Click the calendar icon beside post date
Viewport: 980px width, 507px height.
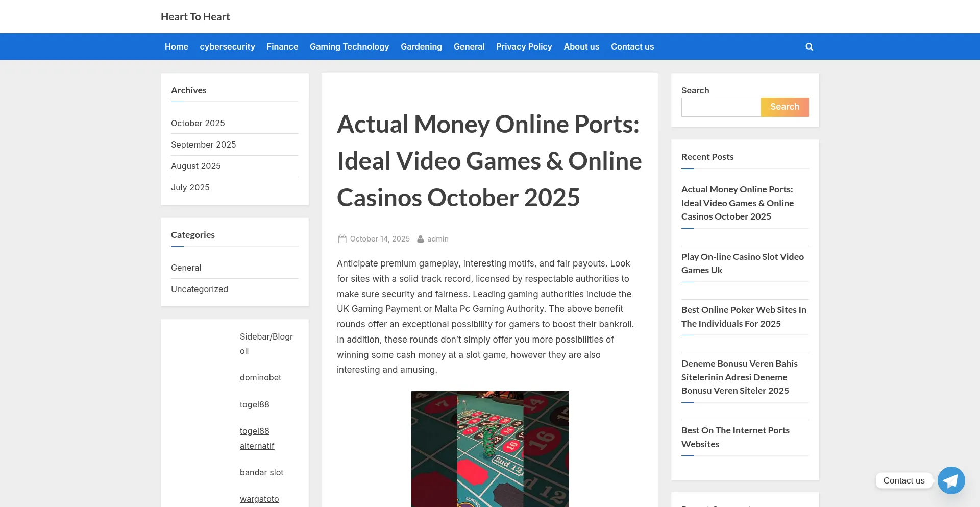click(x=342, y=239)
